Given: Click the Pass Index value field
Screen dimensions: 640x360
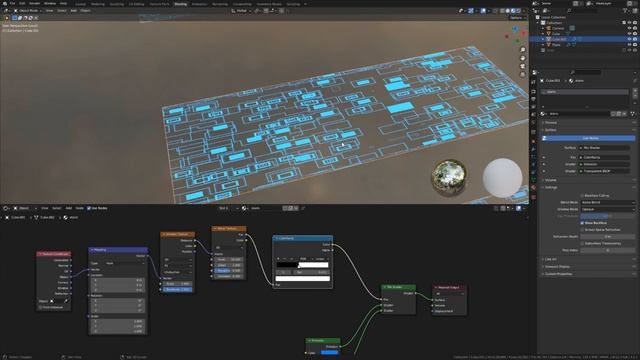Looking at the screenshot, I should click(608, 250).
